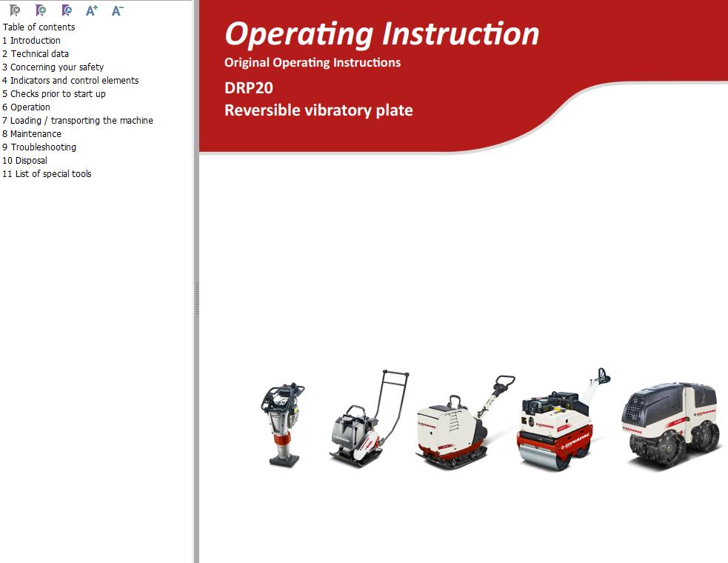Jump to 9 Troubleshooting
The image size is (728, 563).
tap(39, 147)
